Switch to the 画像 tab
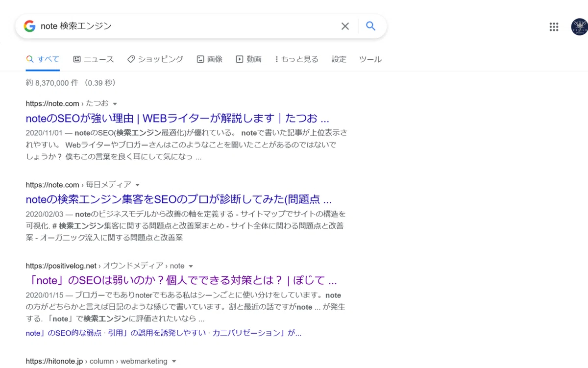This screenshot has width=588, height=368. (x=210, y=59)
